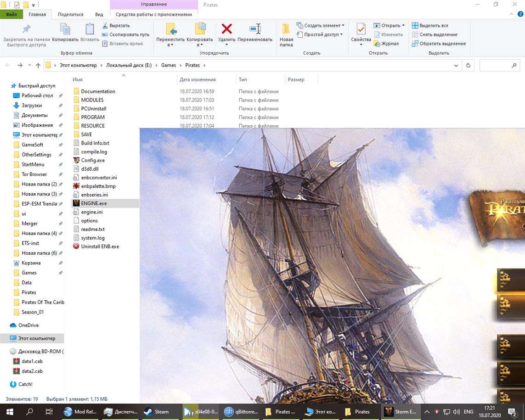This screenshot has height=420, width=525.
Task: Click Games breadcrumb in address bar
Action: click(169, 65)
